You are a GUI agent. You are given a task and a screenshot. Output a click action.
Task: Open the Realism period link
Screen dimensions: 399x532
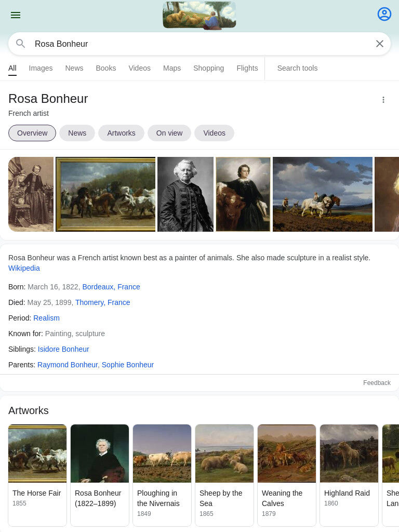pyautogui.click(x=46, y=318)
